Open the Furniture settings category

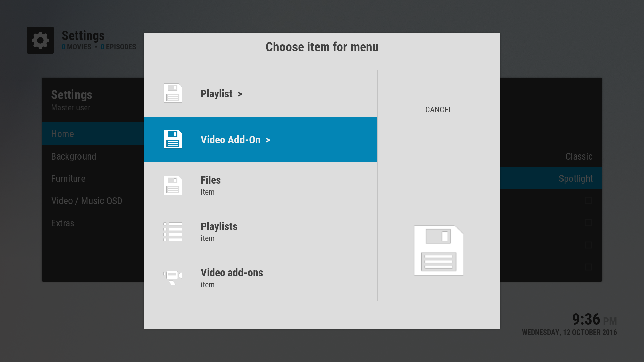(x=68, y=178)
